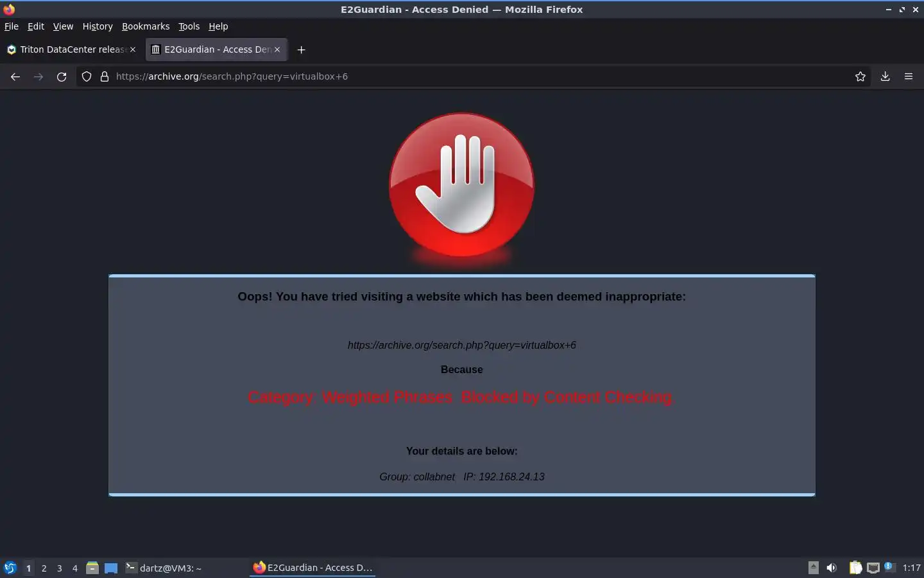Click the removable media eject tray icon
Screen dimensions: 924x578
point(813,568)
